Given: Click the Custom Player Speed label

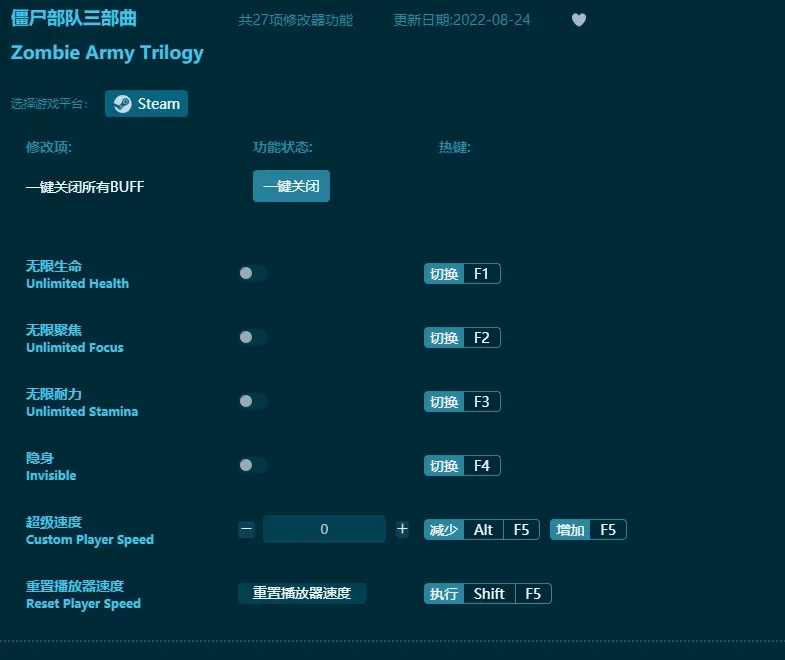Looking at the screenshot, I should point(90,540).
